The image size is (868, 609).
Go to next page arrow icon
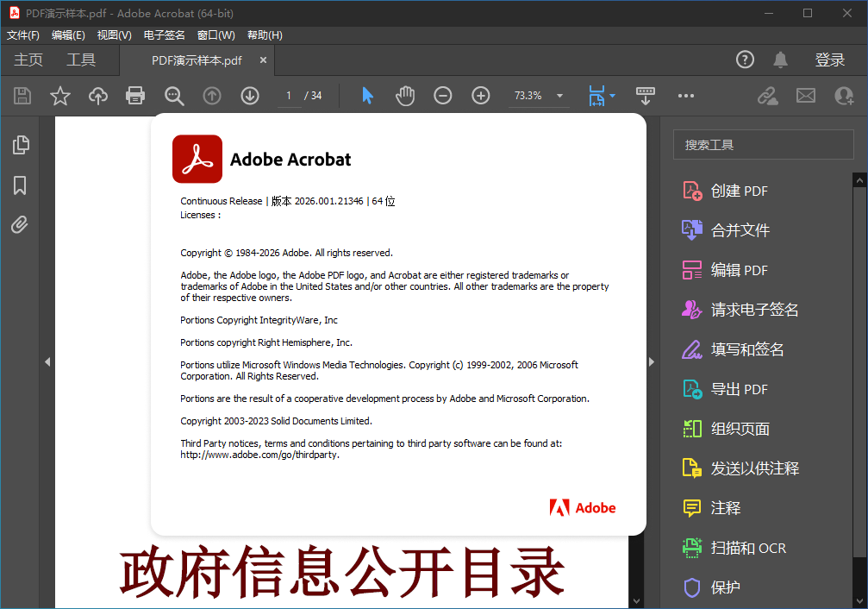(250, 96)
